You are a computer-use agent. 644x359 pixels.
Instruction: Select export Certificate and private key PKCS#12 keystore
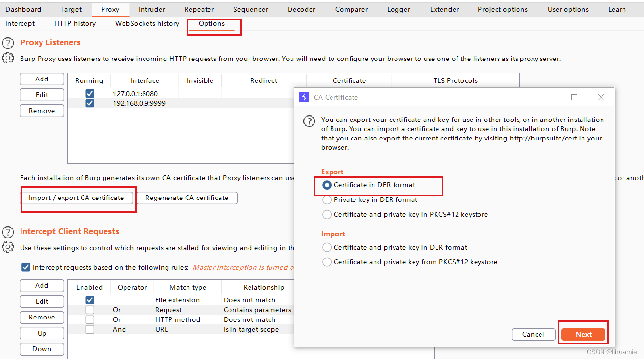[327, 214]
